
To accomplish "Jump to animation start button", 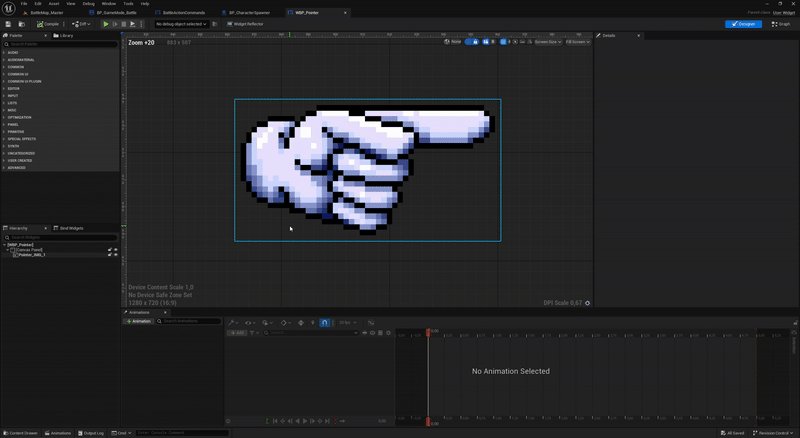I will click(x=275, y=421).
